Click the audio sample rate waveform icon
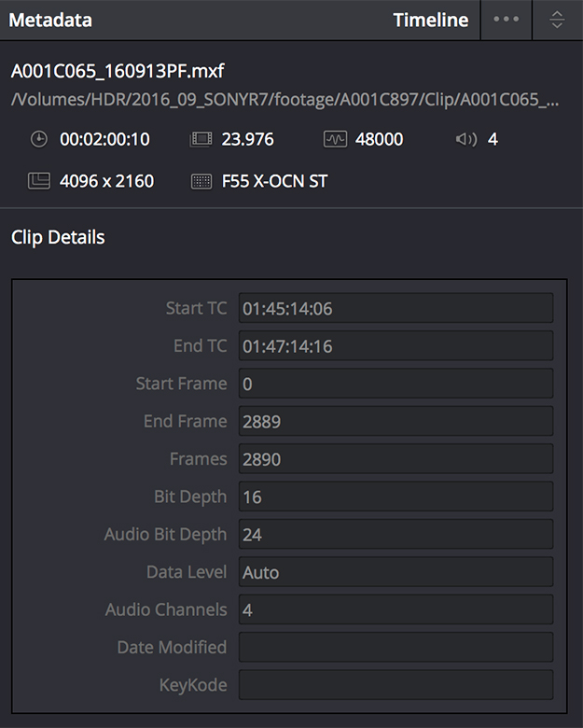583x728 pixels. pyautogui.click(x=335, y=139)
